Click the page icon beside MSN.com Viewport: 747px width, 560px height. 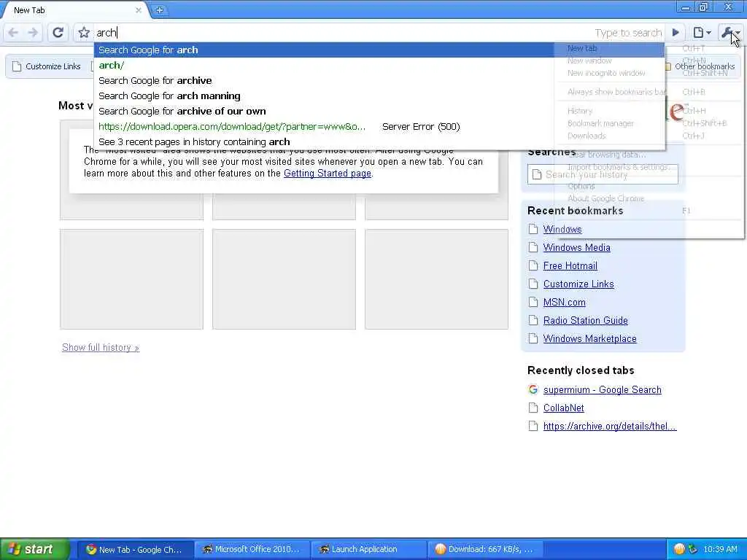pos(533,303)
